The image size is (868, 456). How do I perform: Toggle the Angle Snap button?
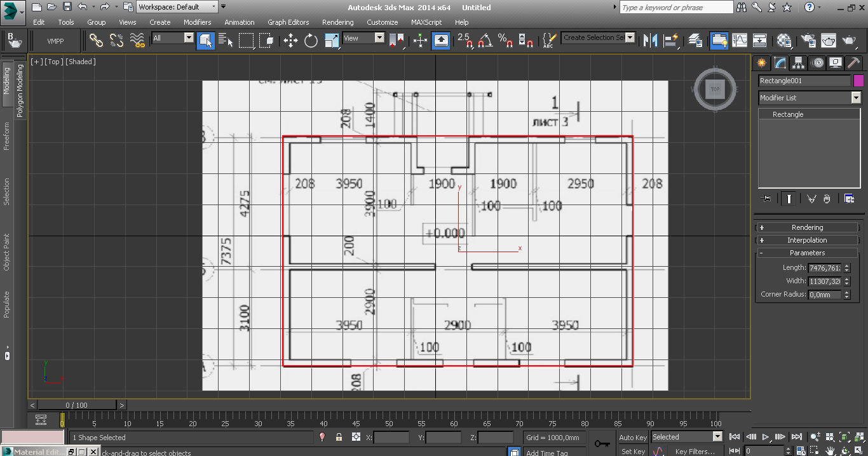point(485,41)
